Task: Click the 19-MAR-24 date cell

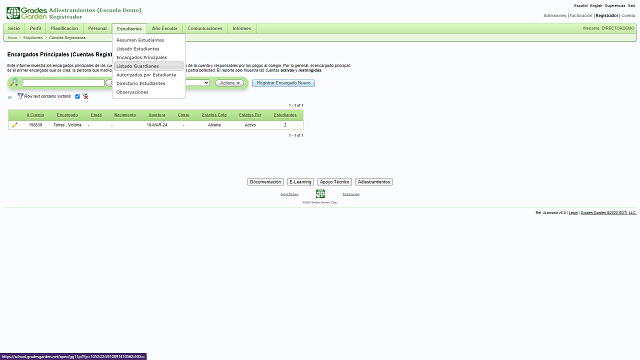Action: coord(157,125)
